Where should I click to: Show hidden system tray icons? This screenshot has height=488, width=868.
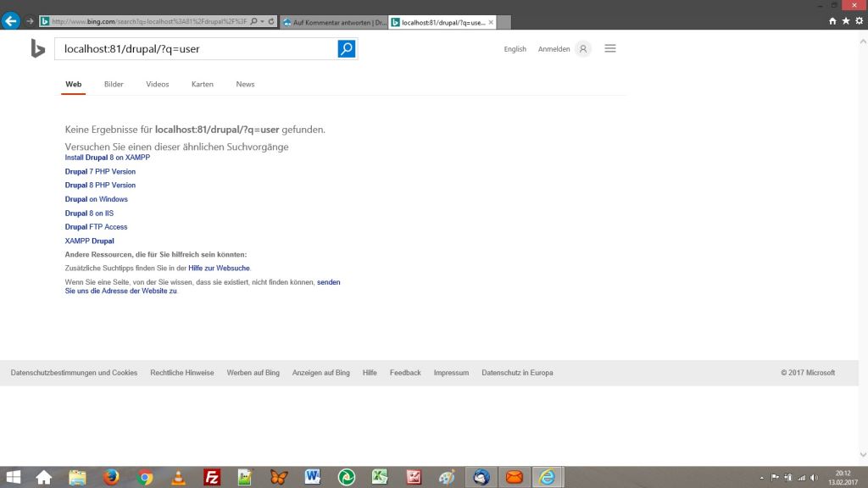761,478
